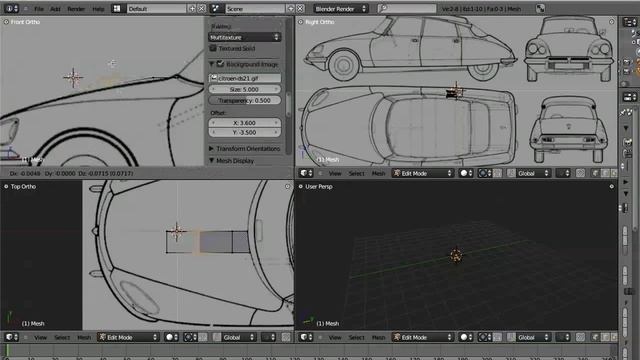Open Mesh menu in User Persp header
The image size is (640, 360).
tap(378, 338)
